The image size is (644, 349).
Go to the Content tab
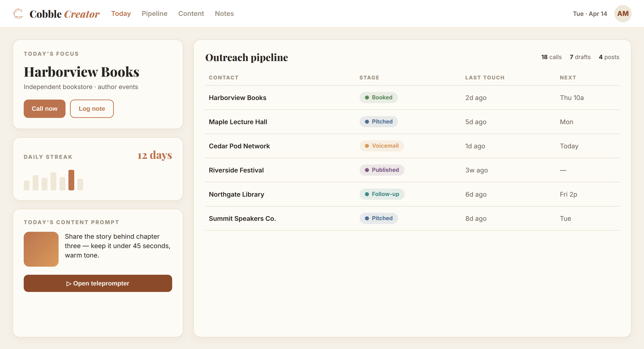pos(191,13)
